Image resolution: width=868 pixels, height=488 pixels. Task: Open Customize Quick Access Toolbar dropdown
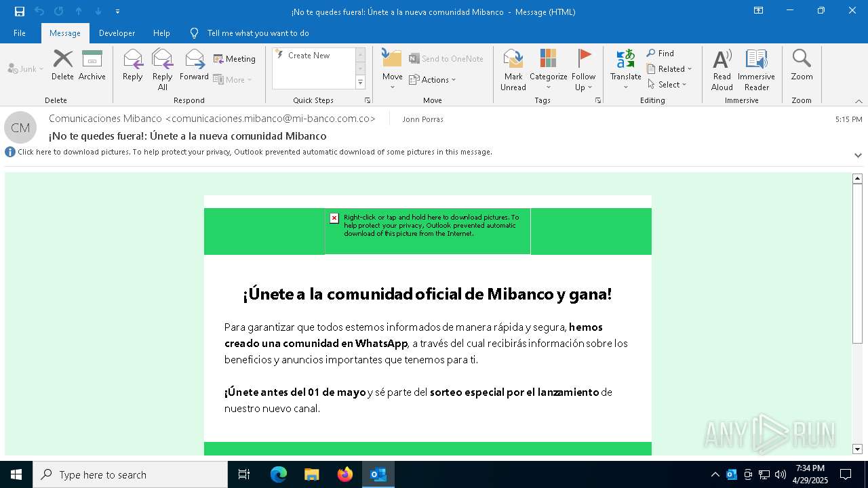coord(118,12)
